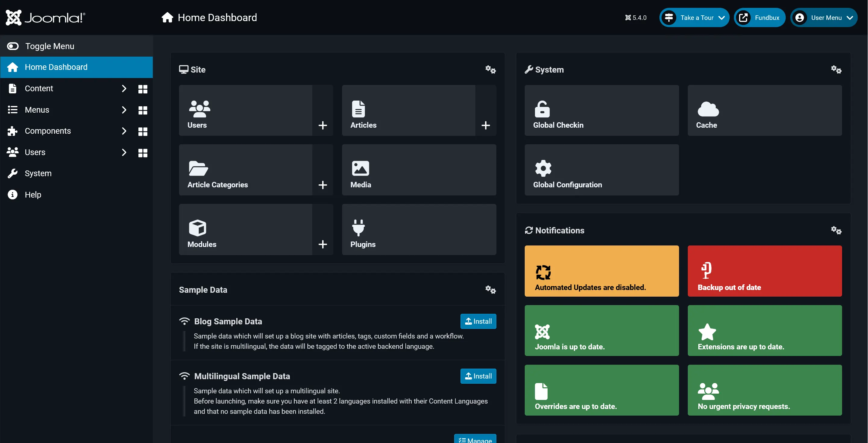Click the add new Users plus icon
This screenshot has width=868, height=443.
tap(322, 125)
